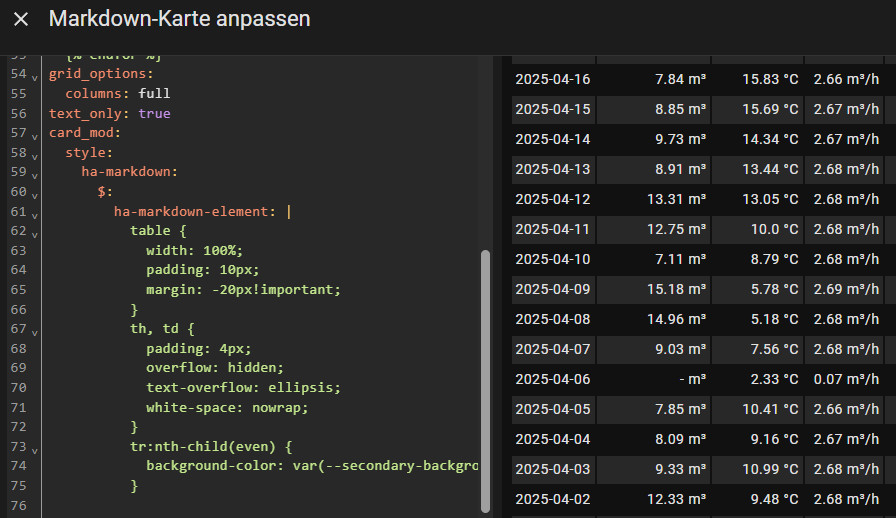The width and height of the screenshot is (896, 518).
Task: Click line number 63 in the gutter
Action: (17, 251)
